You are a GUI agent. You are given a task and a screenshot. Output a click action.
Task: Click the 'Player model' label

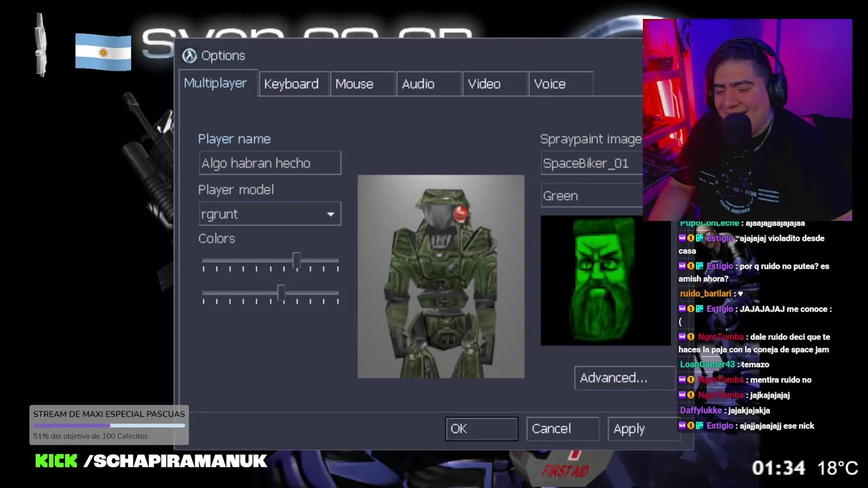pyautogui.click(x=236, y=190)
